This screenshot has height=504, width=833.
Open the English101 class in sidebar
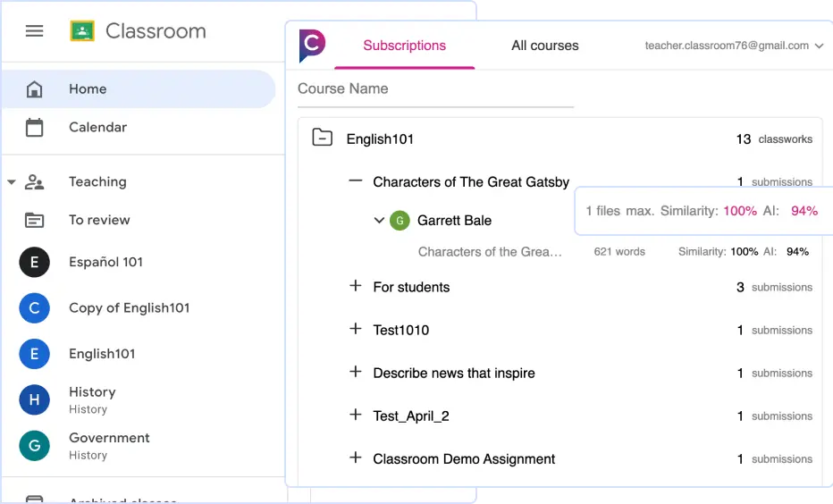(x=102, y=354)
